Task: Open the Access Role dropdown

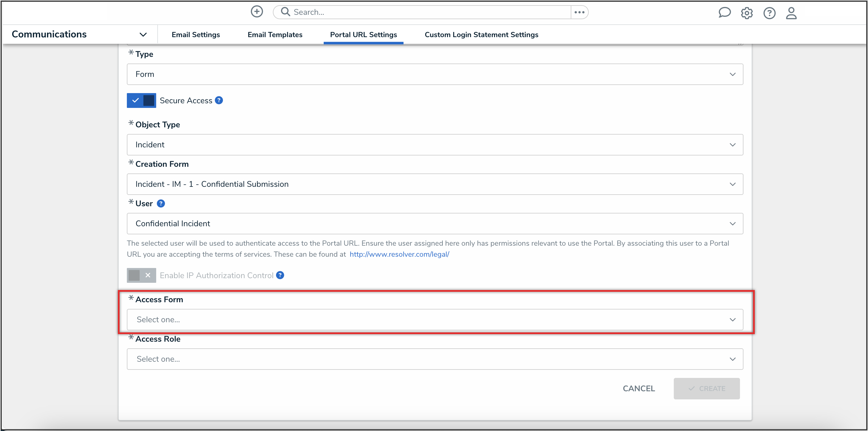Action: [x=435, y=359]
